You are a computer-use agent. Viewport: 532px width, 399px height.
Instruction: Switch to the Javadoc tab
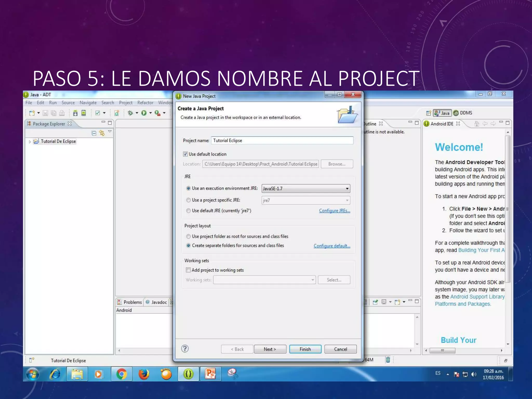tap(156, 302)
